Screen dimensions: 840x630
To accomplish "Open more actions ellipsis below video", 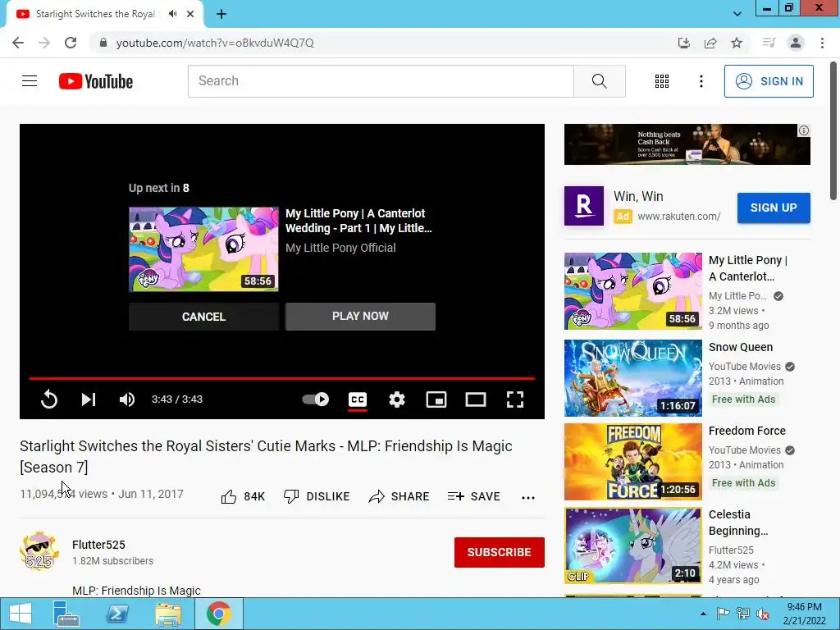I will (528, 497).
